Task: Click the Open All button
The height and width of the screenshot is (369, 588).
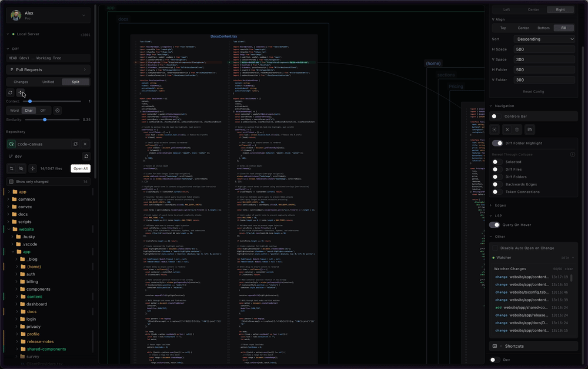Action: tap(81, 168)
